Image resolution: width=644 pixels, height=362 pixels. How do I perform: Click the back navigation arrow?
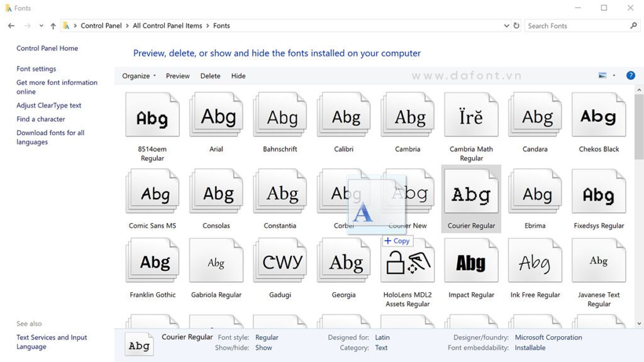tap(11, 25)
